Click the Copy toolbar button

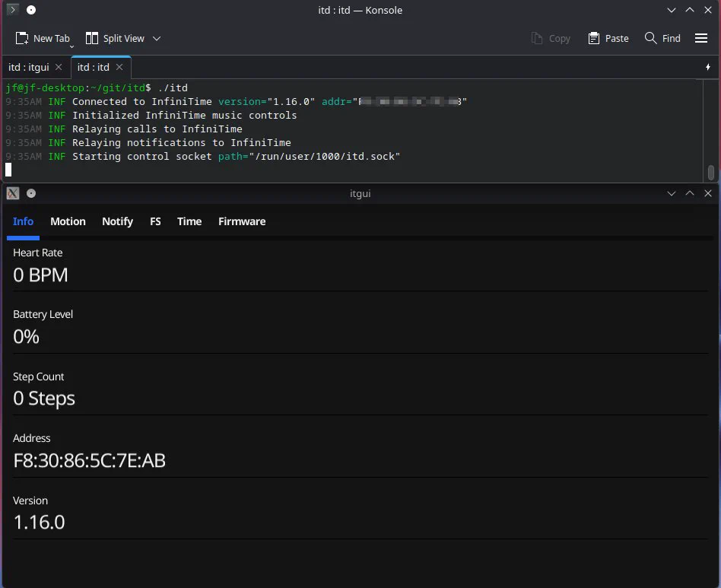[551, 39]
